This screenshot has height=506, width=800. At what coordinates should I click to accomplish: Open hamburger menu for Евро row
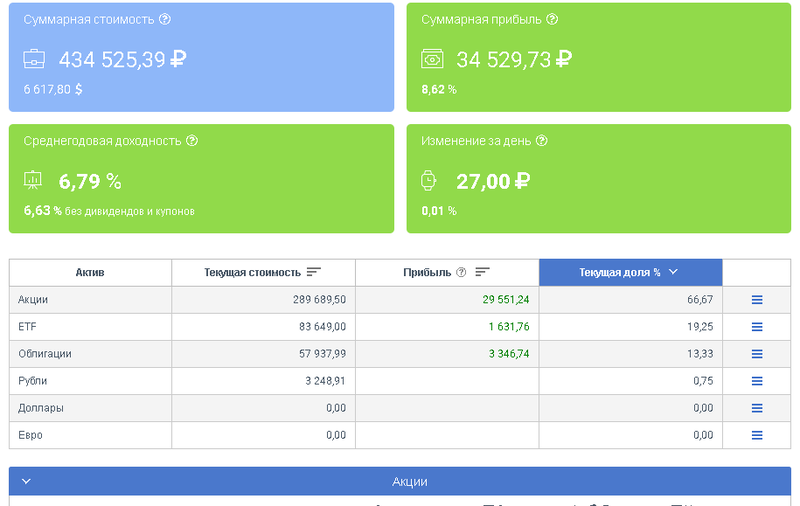pos(757,435)
